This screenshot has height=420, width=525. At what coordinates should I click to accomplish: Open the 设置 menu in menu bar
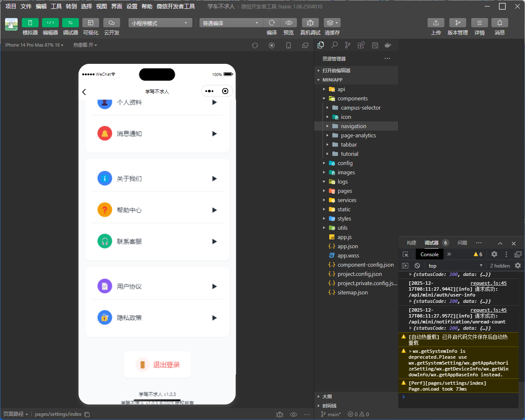coord(132,6)
